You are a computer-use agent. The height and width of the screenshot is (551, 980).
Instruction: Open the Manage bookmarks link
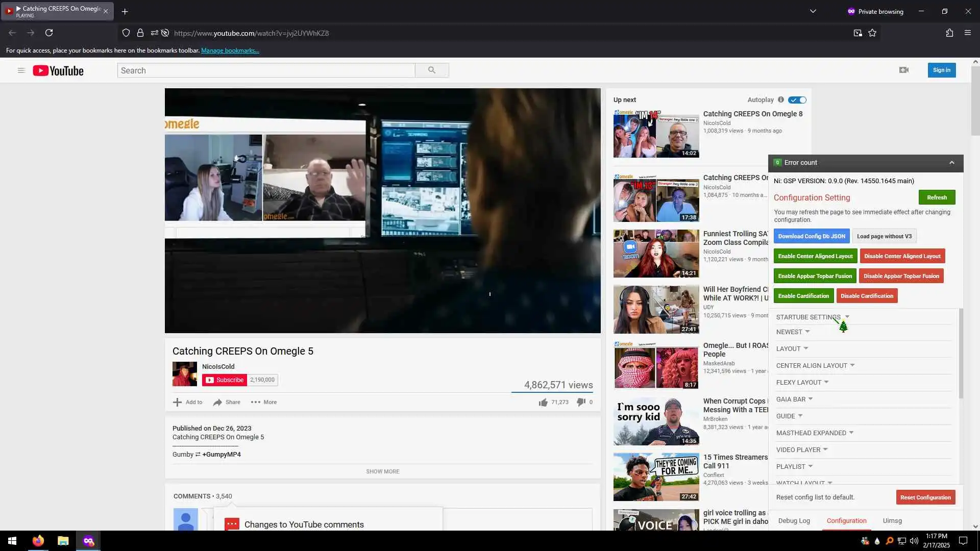[230, 51]
